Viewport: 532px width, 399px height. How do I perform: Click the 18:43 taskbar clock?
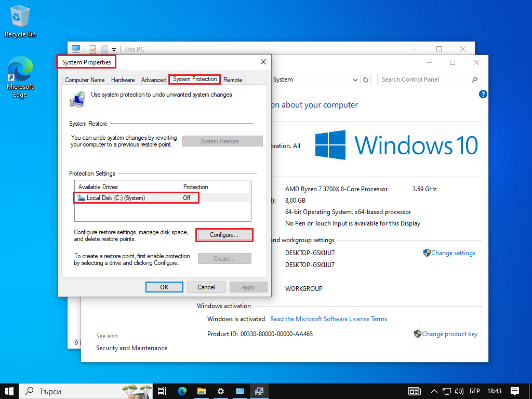click(x=495, y=391)
